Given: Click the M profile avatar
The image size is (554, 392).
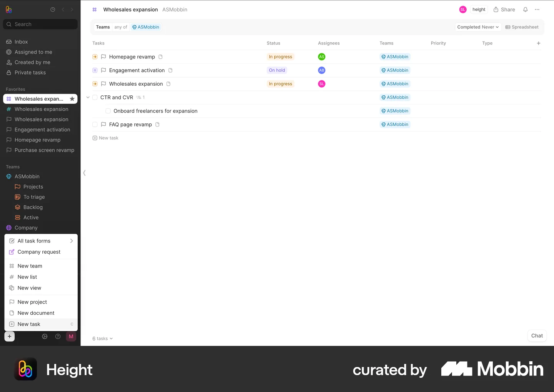Looking at the screenshot, I should click(71, 336).
